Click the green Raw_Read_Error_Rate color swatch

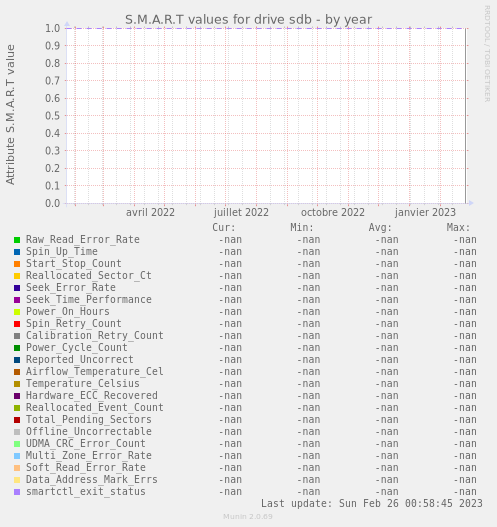(17, 240)
